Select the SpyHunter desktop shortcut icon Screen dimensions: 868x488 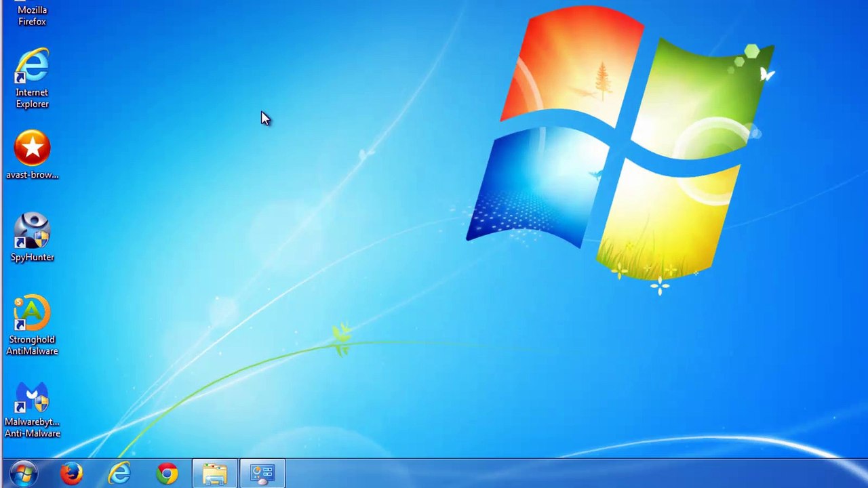32,231
